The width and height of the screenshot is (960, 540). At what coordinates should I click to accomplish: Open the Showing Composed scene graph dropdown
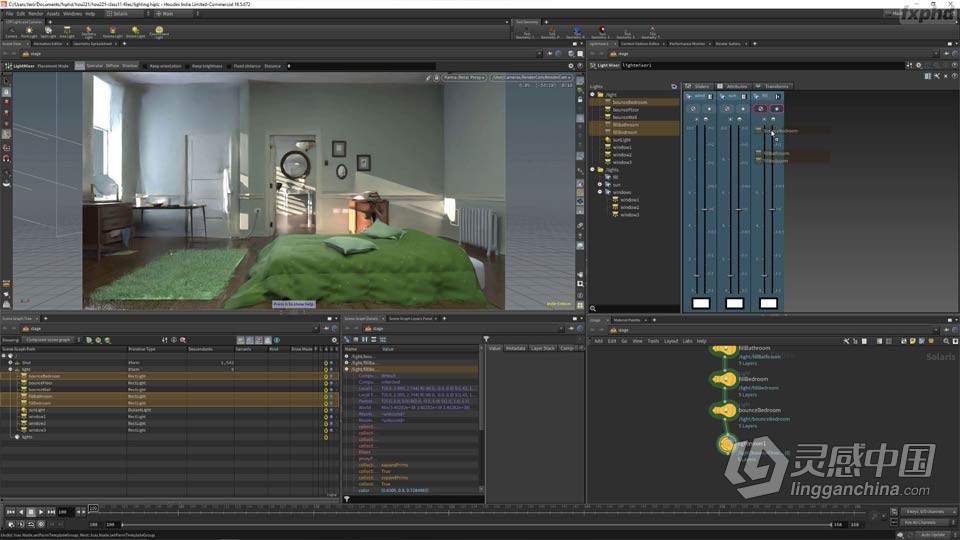(x=51, y=340)
